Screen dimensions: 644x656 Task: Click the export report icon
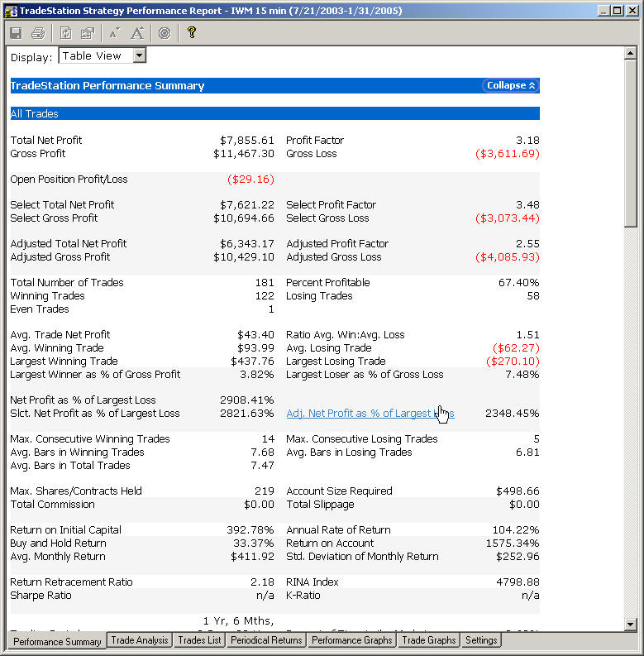(x=88, y=33)
